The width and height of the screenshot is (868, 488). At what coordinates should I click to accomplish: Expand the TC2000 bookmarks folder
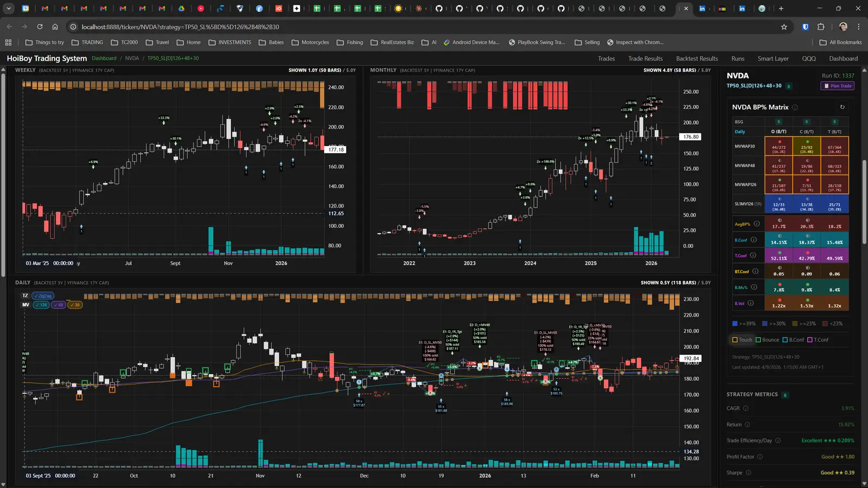pyautogui.click(x=124, y=42)
